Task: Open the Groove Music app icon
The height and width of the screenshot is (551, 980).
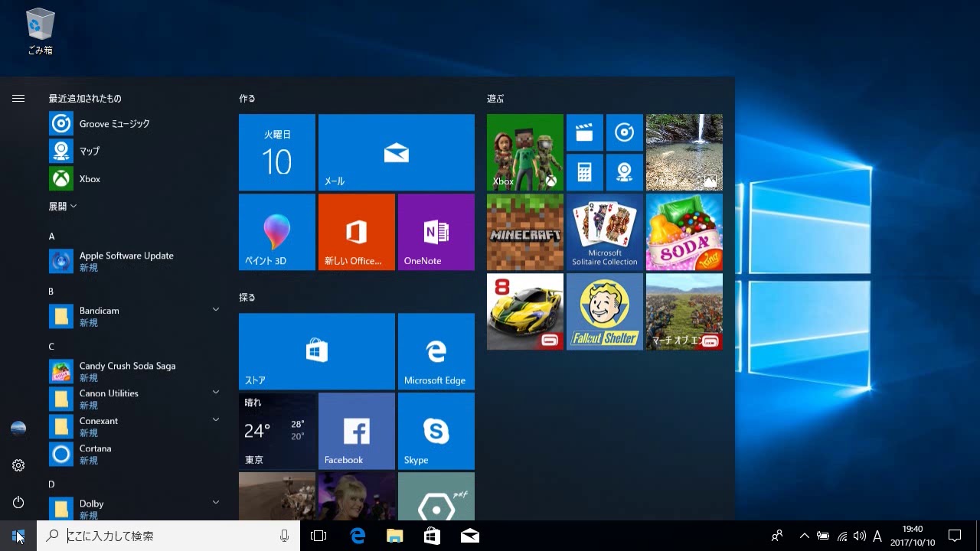Action: 61,123
